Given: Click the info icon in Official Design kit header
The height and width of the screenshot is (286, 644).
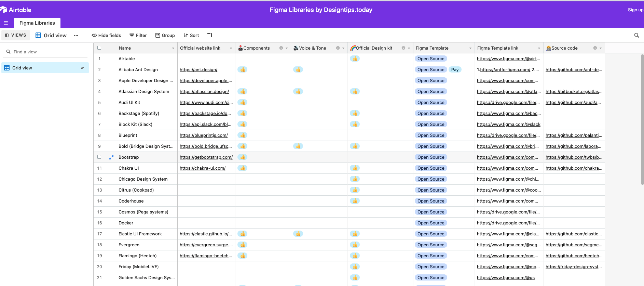Looking at the screenshot, I should coord(403,48).
